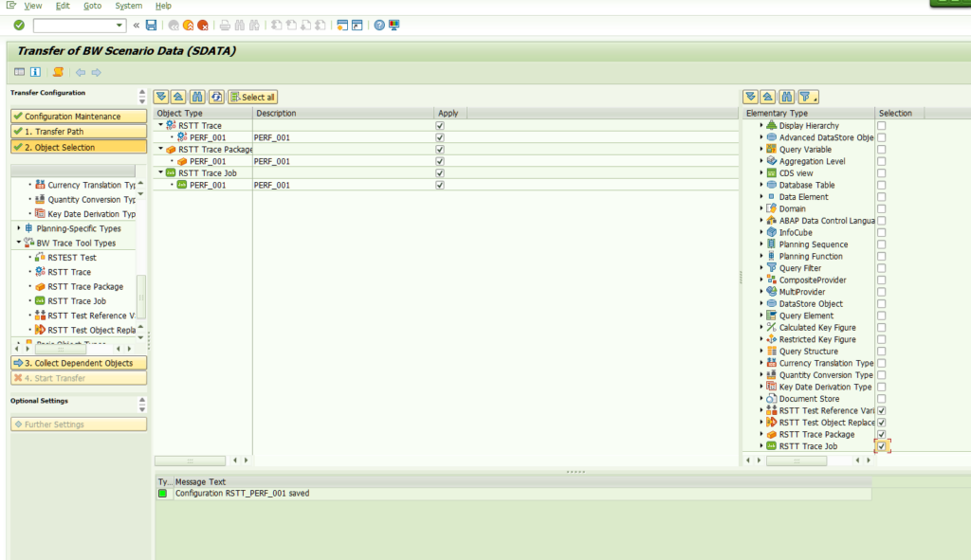The image size is (971, 560).
Task: Uncheck the RSTT Trace Job selection checkbox
Action: [882, 446]
